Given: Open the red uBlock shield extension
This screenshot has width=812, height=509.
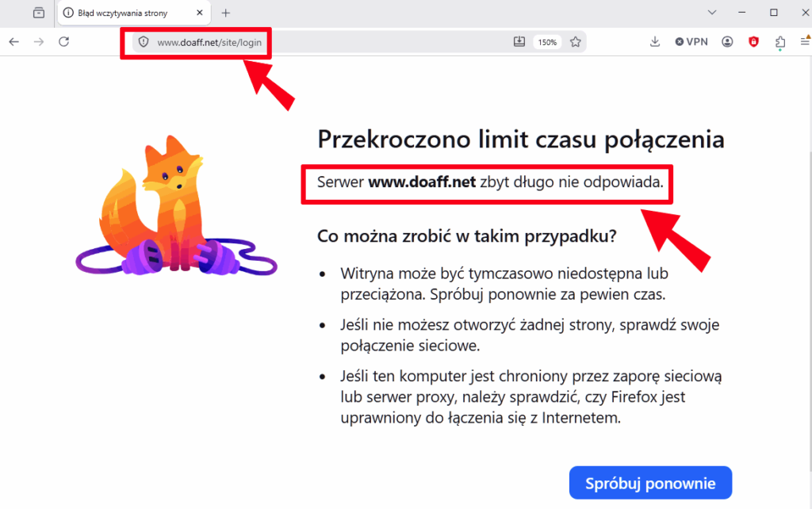Looking at the screenshot, I should tap(754, 42).
